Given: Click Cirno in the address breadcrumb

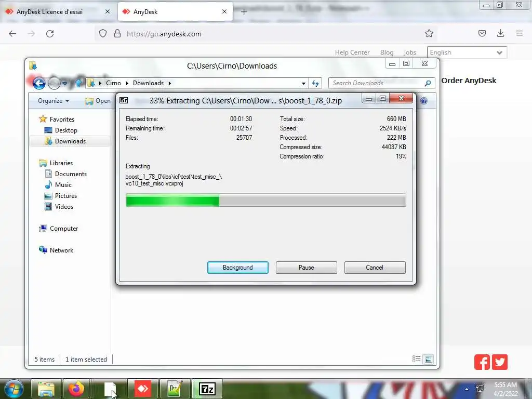Looking at the screenshot, I should pyautogui.click(x=113, y=83).
